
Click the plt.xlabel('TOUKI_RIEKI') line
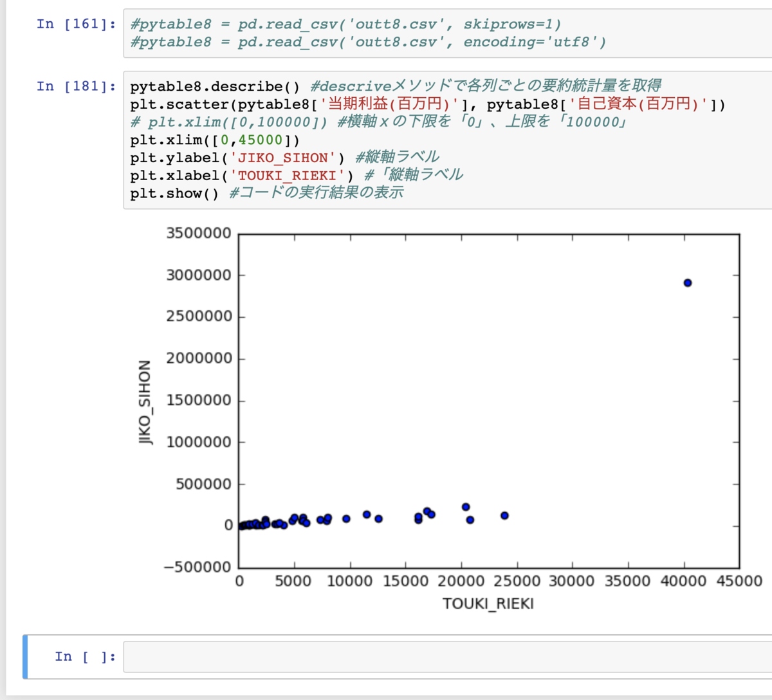pyautogui.click(x=297, y=175)
